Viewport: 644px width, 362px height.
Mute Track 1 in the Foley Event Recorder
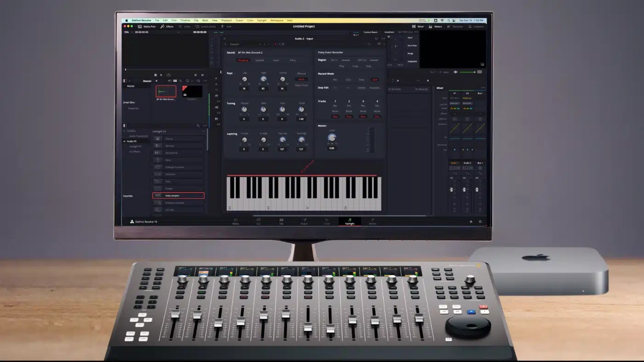(x=335, y=111)
